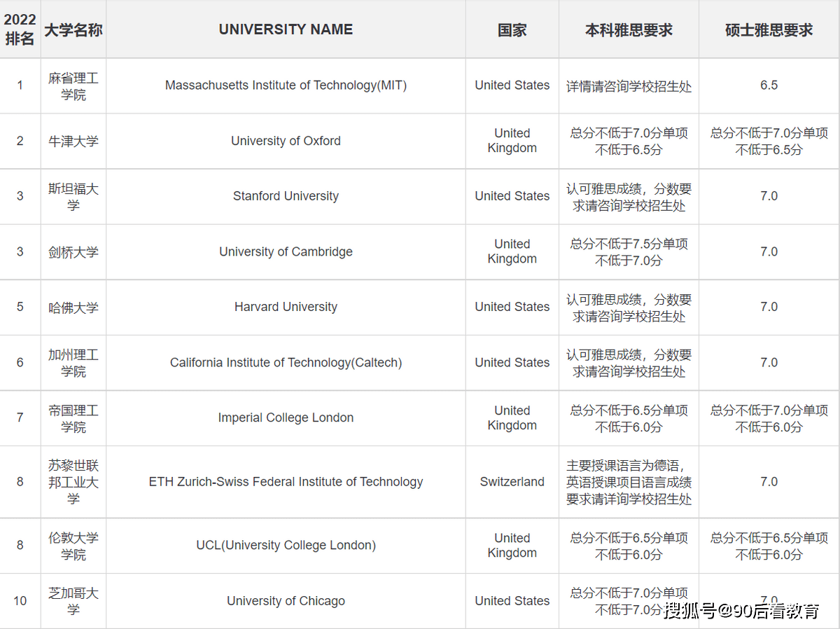The width and height of the screenshot is (840, 629).
Task: Click Stanford's undergraduate IELTS requirement cell
Action: point(629,197)
